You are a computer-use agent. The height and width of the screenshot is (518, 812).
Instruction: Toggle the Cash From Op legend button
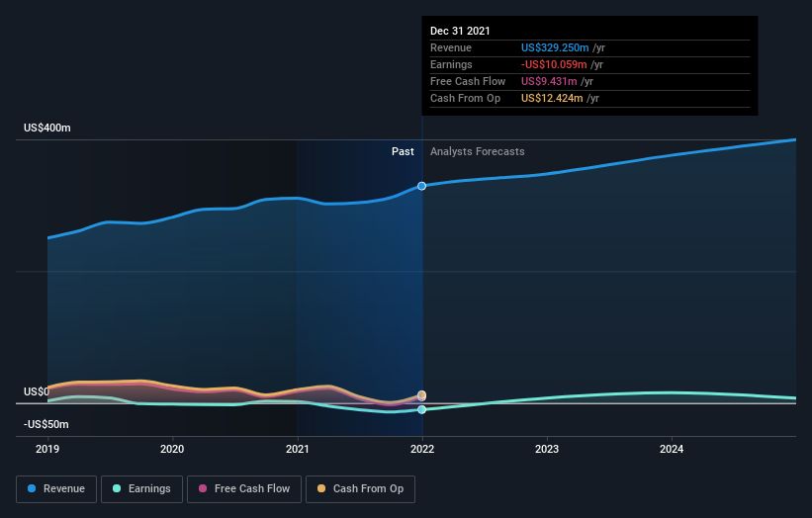pyautogui.click(x=360, y=489)
